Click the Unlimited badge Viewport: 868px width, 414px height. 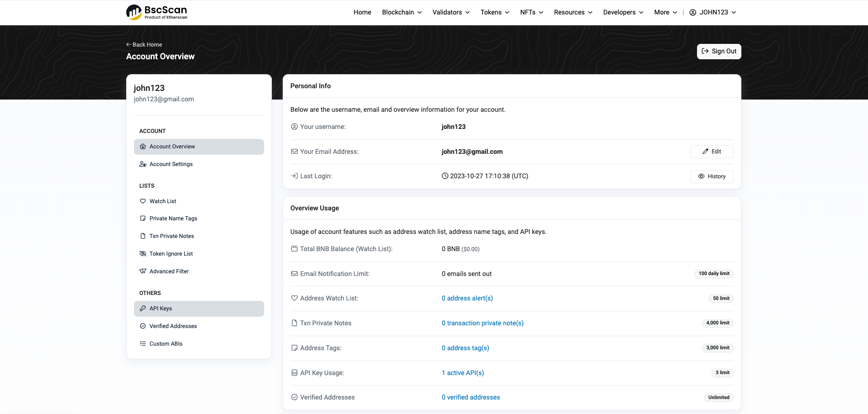pos(719,398)
